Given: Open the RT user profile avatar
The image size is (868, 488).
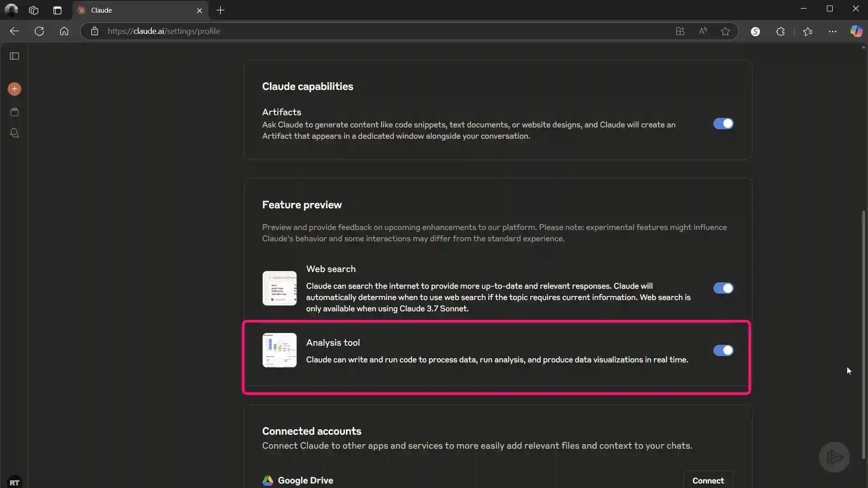Looking at the screenshot, I should [14, 482].
